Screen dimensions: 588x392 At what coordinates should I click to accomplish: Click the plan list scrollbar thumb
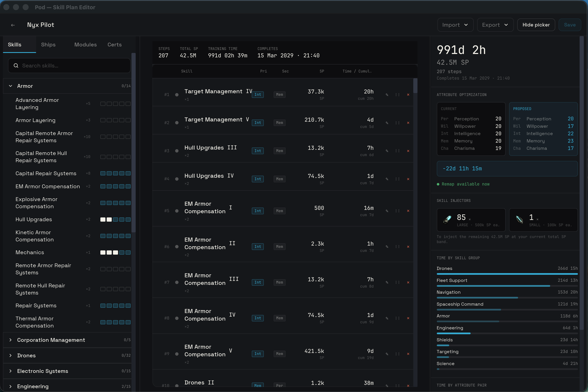[x=415, y=86]
